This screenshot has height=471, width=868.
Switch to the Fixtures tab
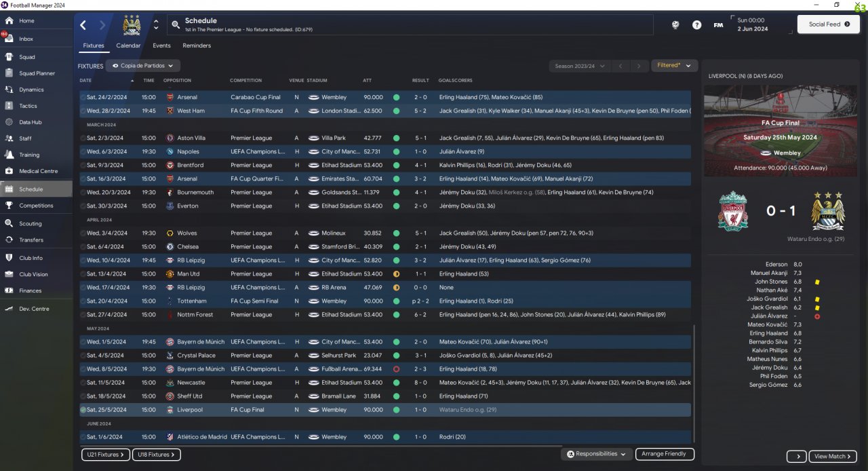(x=94, y=45)
